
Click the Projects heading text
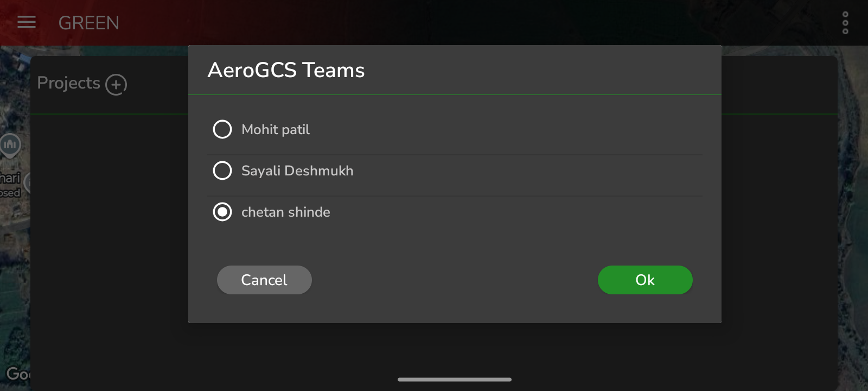tap(69, 83)
